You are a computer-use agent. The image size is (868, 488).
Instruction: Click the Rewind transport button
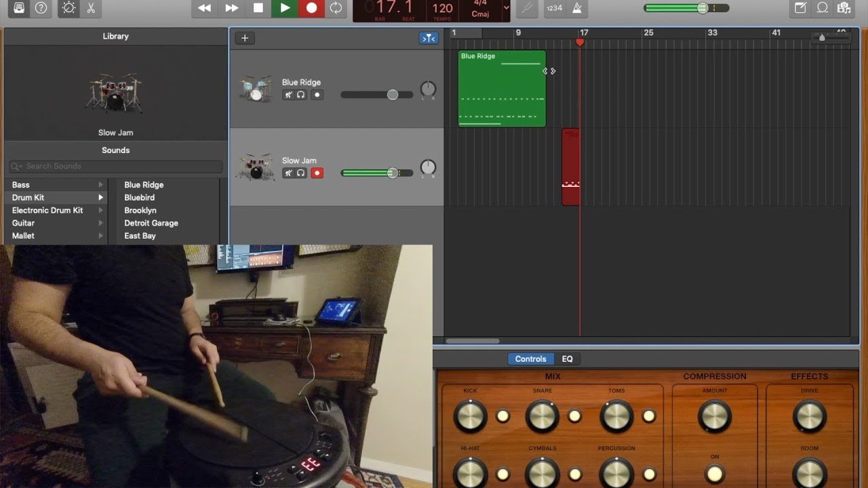point(204,8)
